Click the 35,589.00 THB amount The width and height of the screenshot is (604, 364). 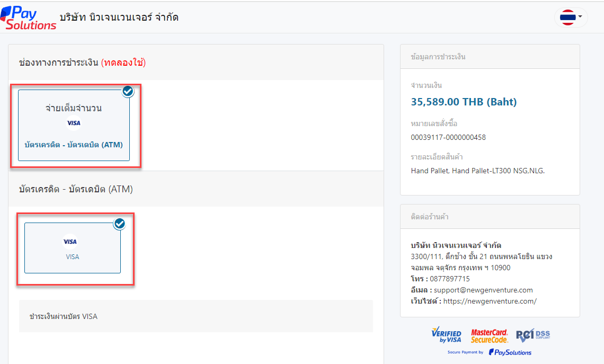click(464, 102)
